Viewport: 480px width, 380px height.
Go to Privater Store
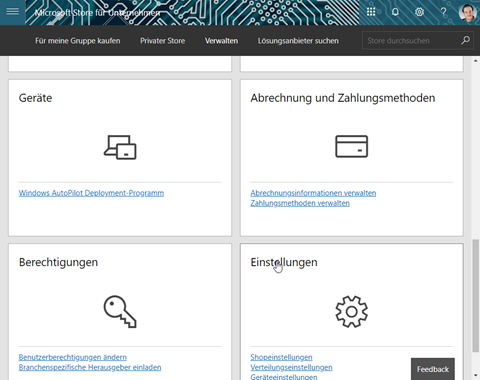[x=162, y=41]
